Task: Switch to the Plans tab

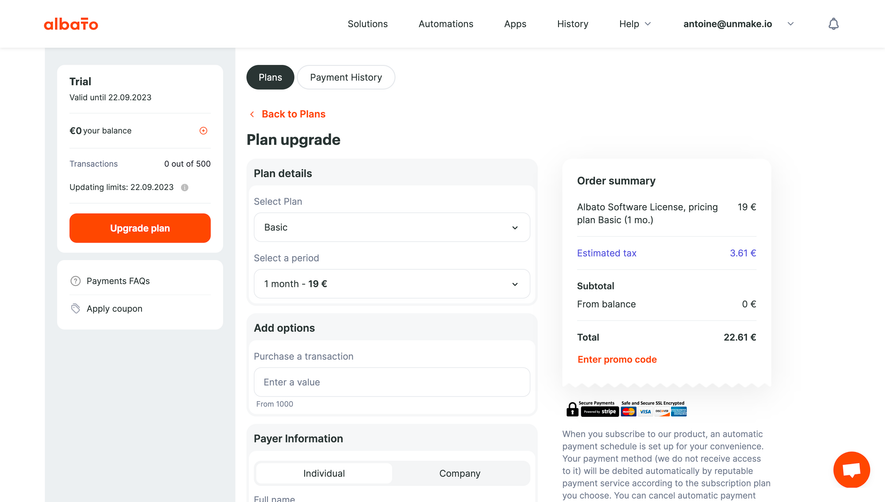Action: 270,77
